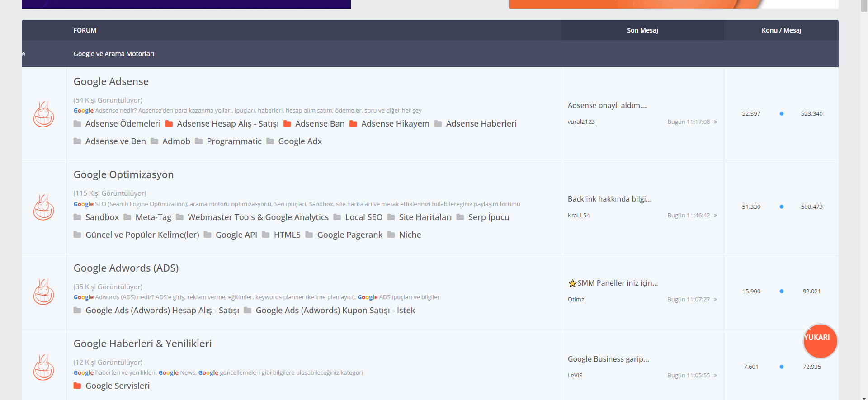The image size is (868, 400).
Task: Click the folder icon beside Local SEO
Action: pos(337,217)
